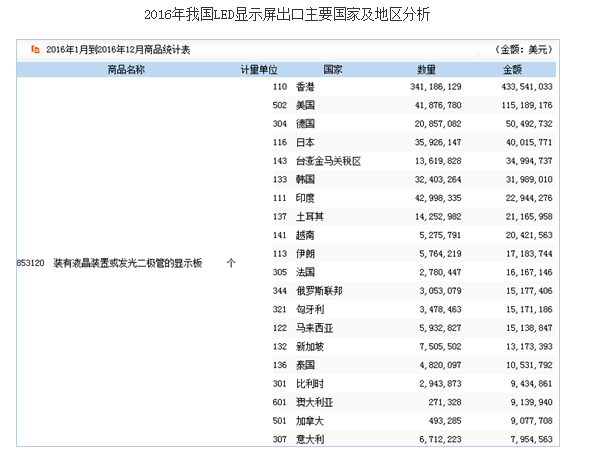Viewport: 596px width, 459px height.
Task: Click country code 601 for 澳大利亚
Action: [x=280, y=402]
